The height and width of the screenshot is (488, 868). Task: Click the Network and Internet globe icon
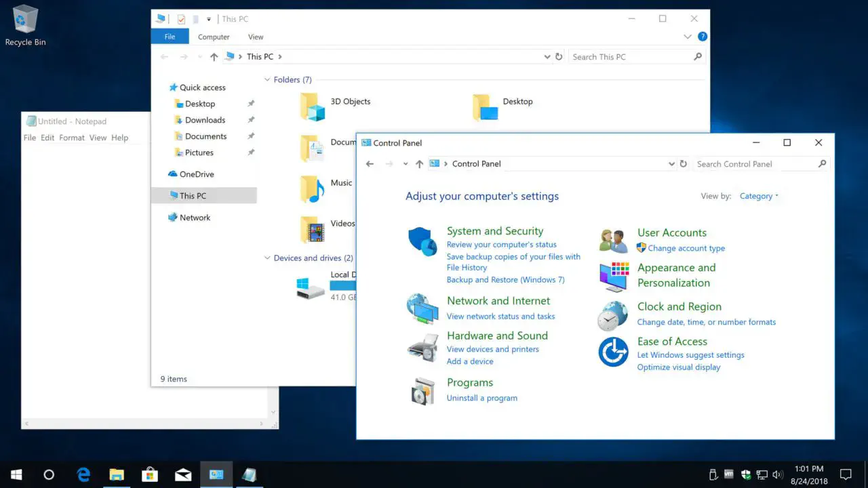pyautogui.click(x=422, y=309)
